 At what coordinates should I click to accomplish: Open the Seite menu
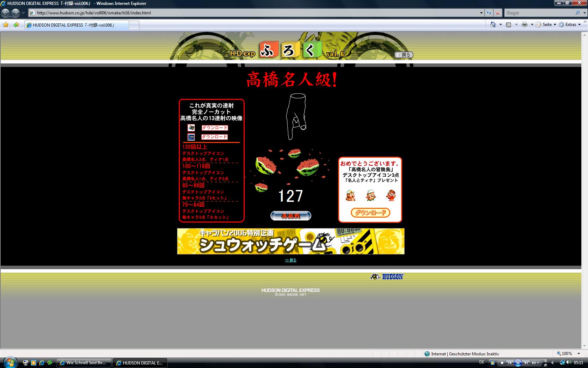tap(546, 25)
